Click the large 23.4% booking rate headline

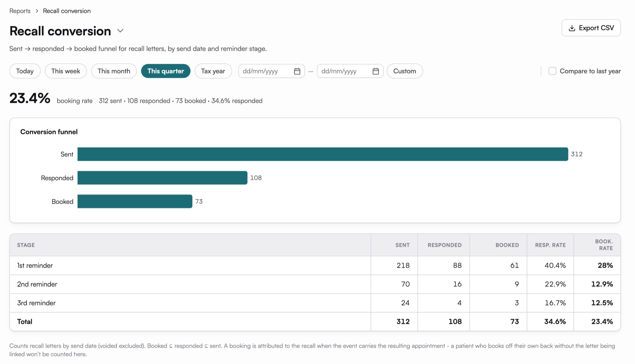click(x=30, y=98)
